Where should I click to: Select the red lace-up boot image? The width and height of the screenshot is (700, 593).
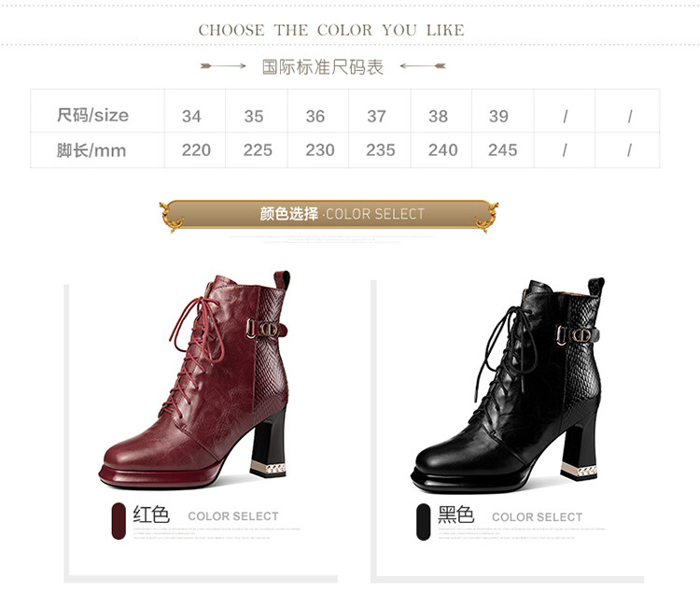pos(194,379)
